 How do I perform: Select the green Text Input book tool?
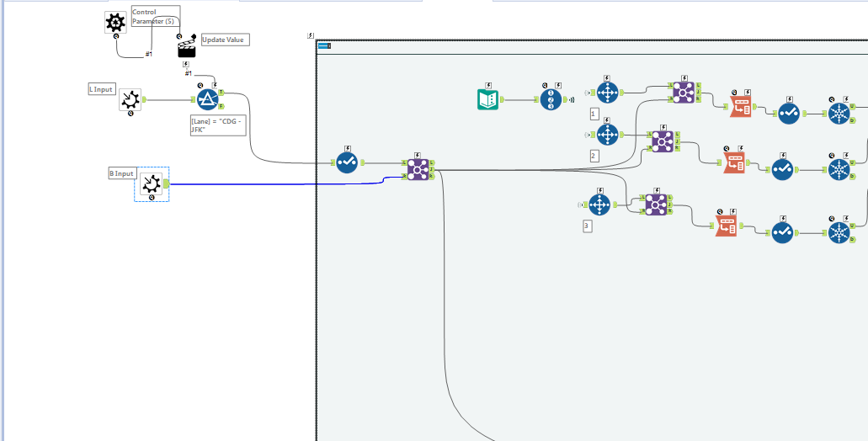[x=487, y=99]
